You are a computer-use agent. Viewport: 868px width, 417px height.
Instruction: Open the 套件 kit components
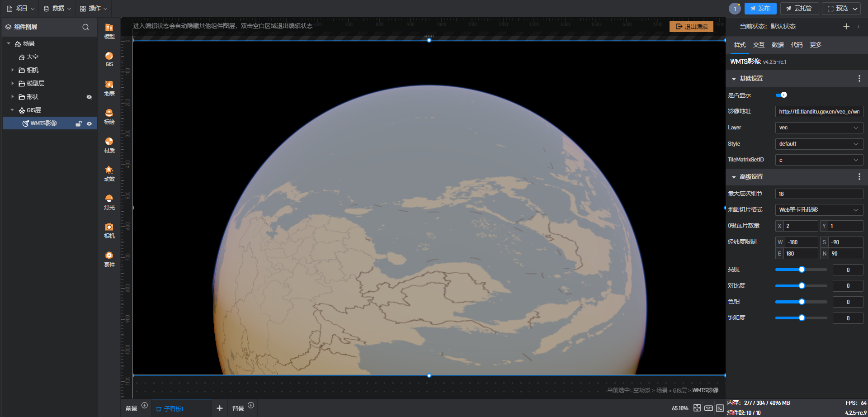point(109,259)
